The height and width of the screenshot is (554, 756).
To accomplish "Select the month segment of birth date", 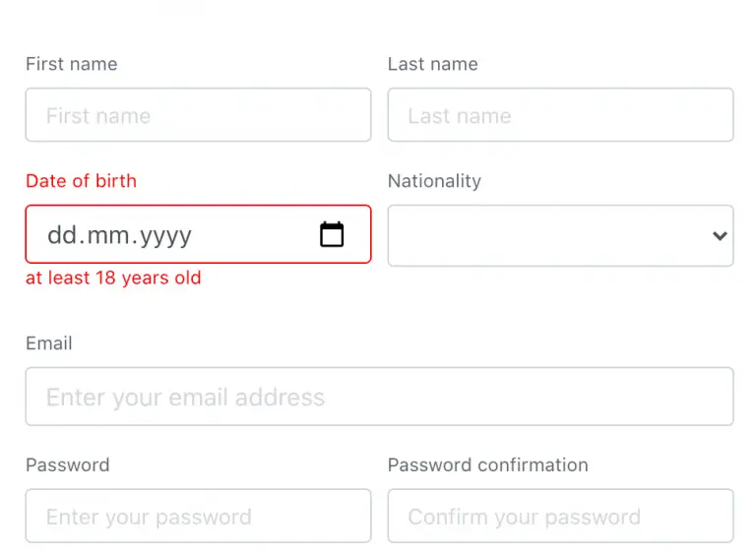I will pos(108,235).
